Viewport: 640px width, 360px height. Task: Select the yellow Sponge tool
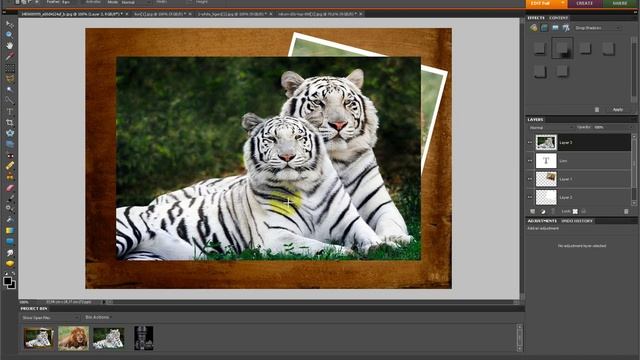pyautogui.click(x=9, y=264)
